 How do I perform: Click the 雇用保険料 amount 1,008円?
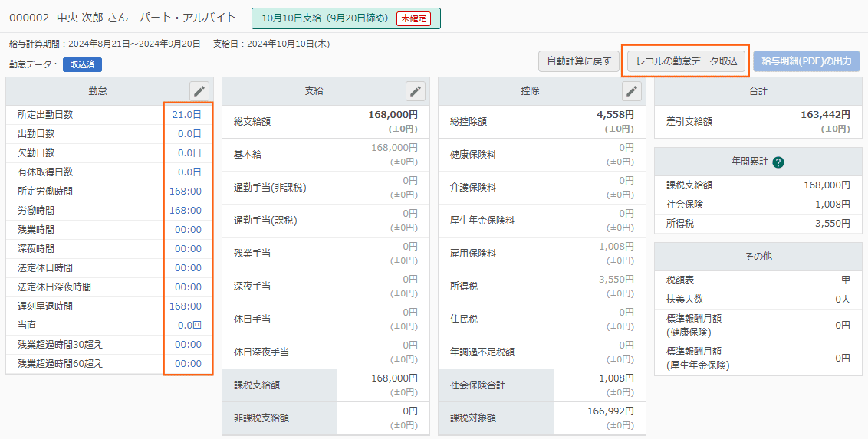616,246
